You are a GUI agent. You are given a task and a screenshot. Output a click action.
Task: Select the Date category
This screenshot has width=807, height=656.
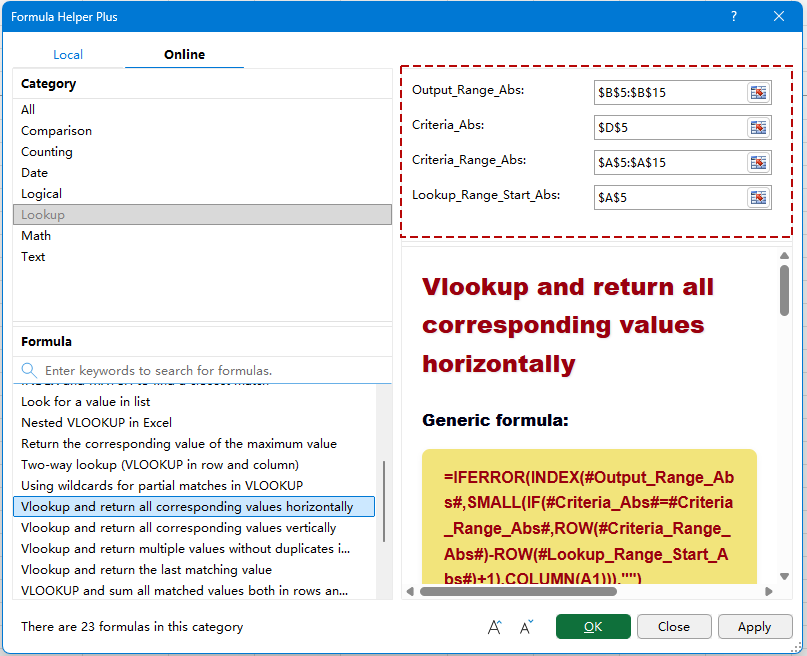point(202,173)
